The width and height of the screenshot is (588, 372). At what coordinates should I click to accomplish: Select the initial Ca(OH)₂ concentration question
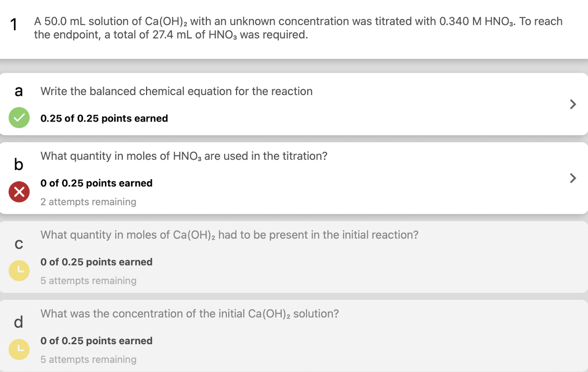point(189,314)
